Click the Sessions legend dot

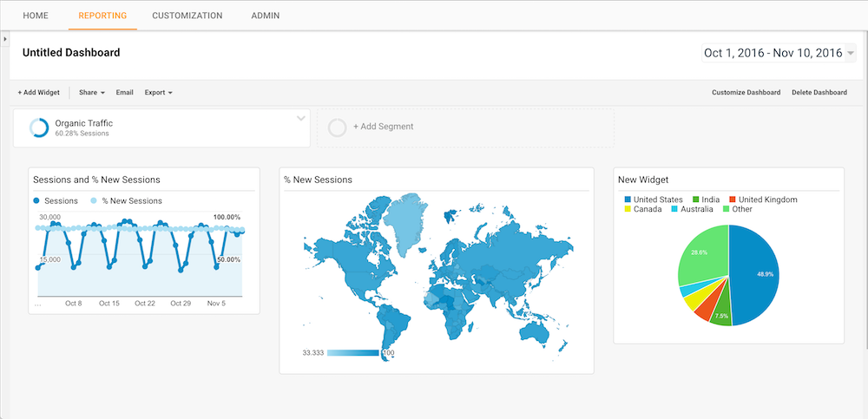coord(36,200)
